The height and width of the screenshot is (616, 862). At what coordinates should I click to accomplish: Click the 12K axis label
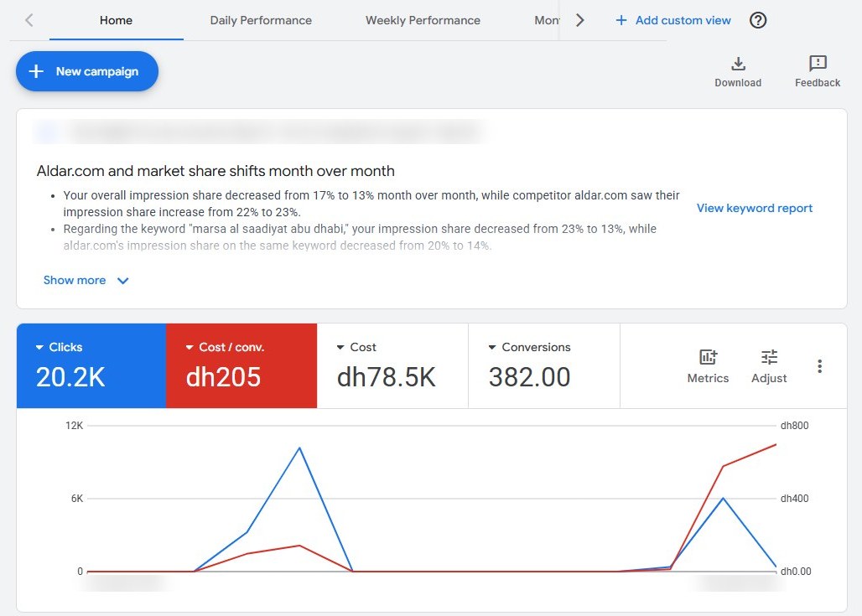point(75,425)
